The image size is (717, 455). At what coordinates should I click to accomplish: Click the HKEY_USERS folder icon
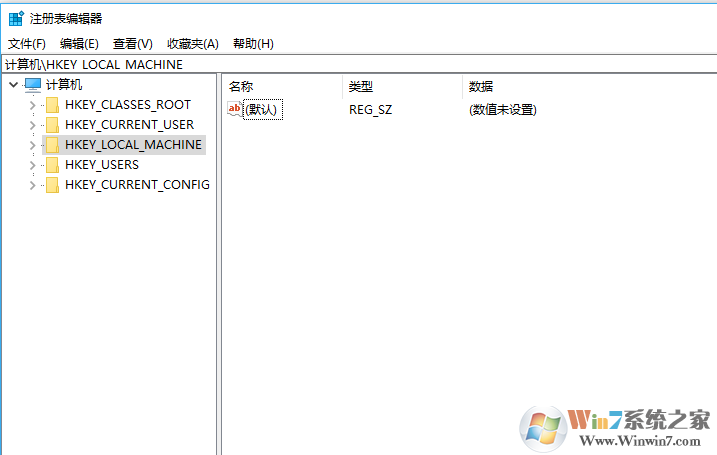pyautogui.click(x=52, y=165)
